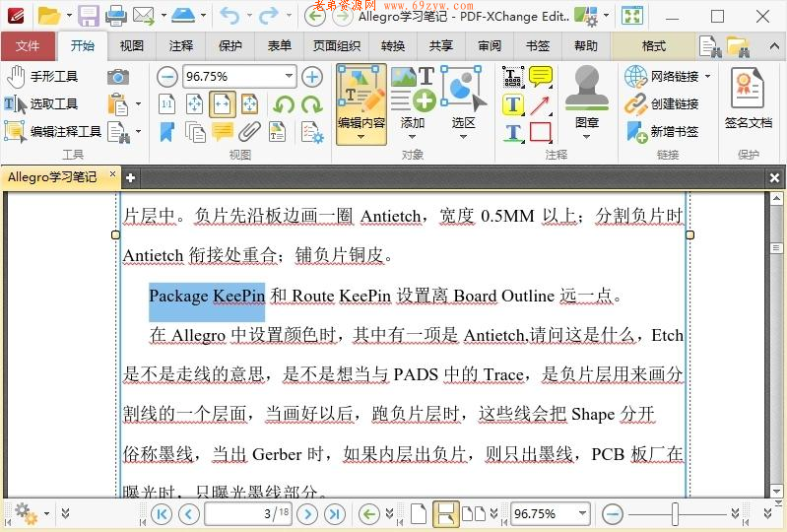Switch to the 视图 ribbon tab

point(132,46)
